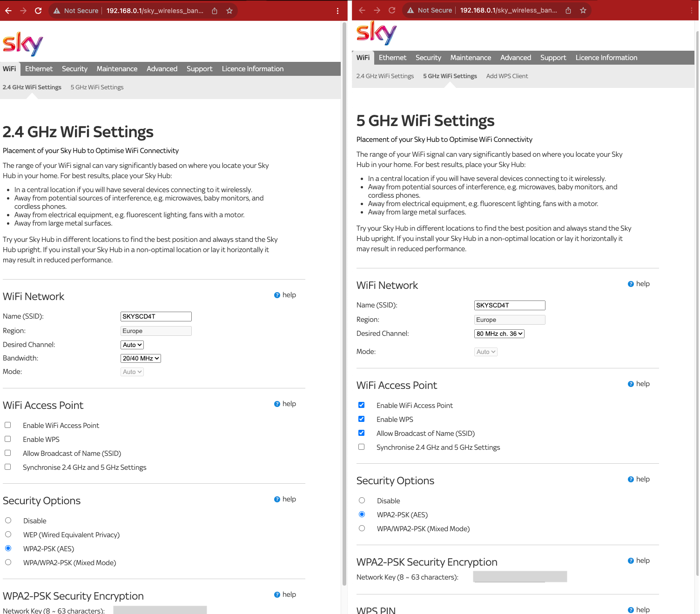Click the left window's vertical scrollbar
The width and height of the screenshot is (700, 614).
pyautogui.click(x=344, y=279)
